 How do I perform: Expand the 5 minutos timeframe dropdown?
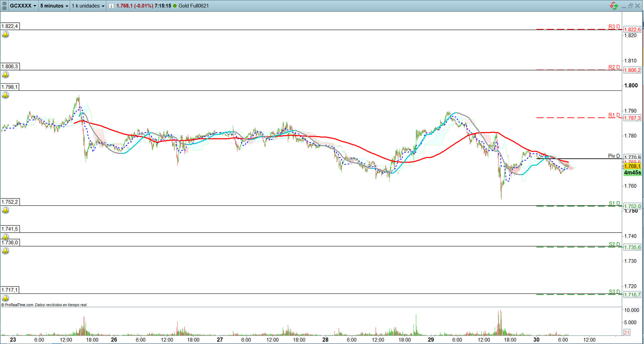tap(54, 6)
